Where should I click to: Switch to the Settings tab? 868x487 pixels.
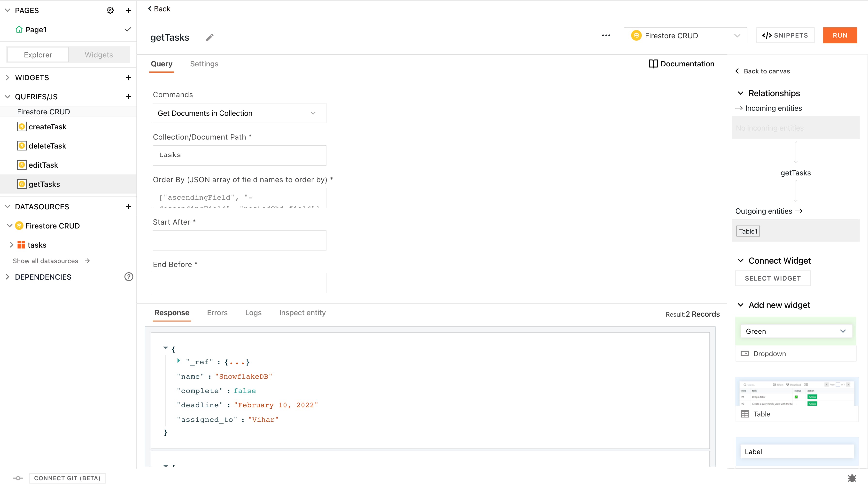204,64
